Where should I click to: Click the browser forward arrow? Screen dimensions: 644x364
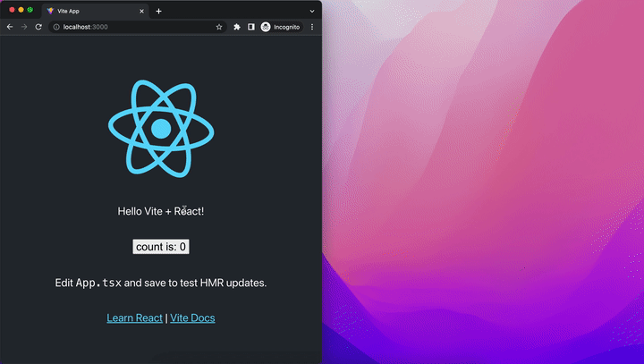[24, 27]
